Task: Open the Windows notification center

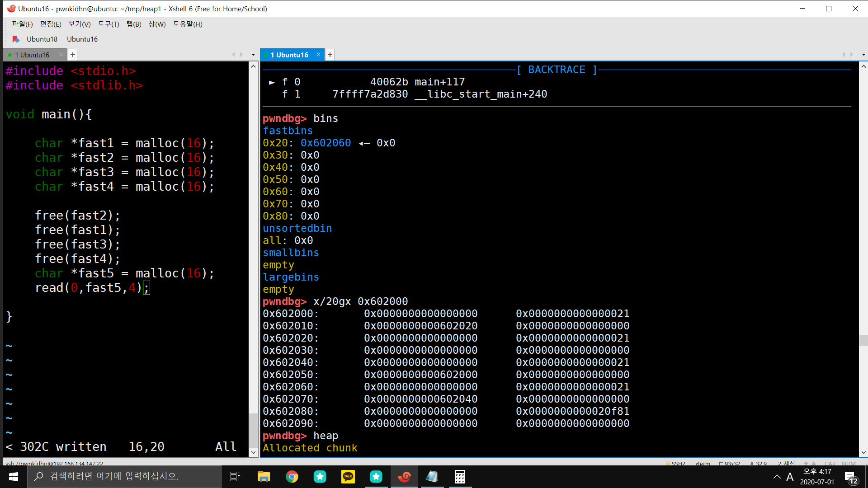Action: (x=851, y=477)
